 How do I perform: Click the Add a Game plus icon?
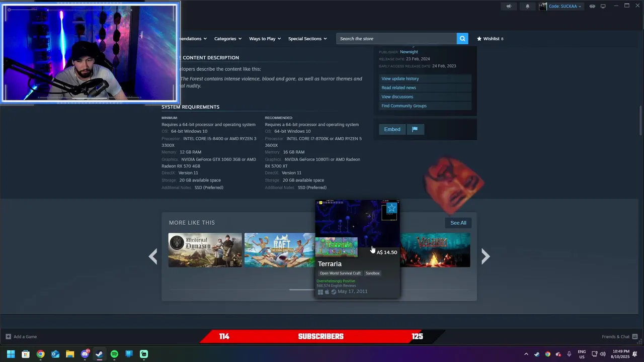click(8, 337)
